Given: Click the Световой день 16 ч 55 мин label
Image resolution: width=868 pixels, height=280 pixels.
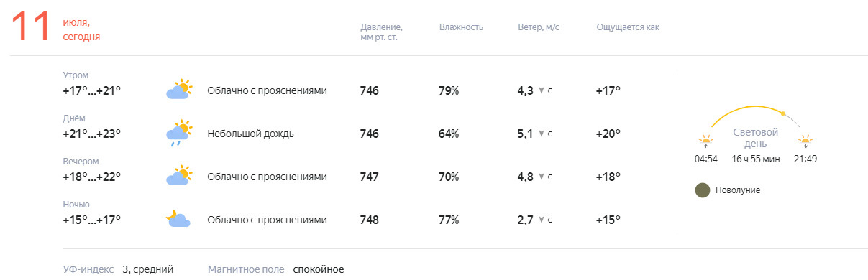Looking at the screenshot, I should [756, 146].
